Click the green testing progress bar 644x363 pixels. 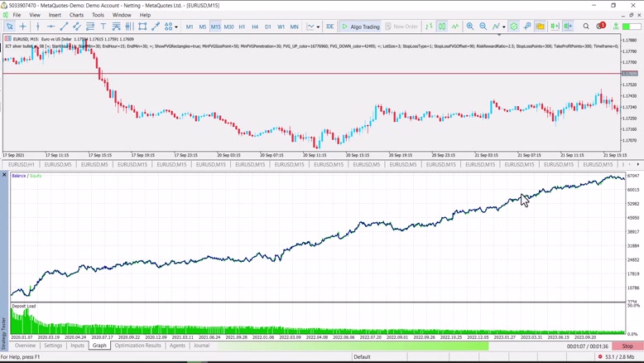coord(348,346)
